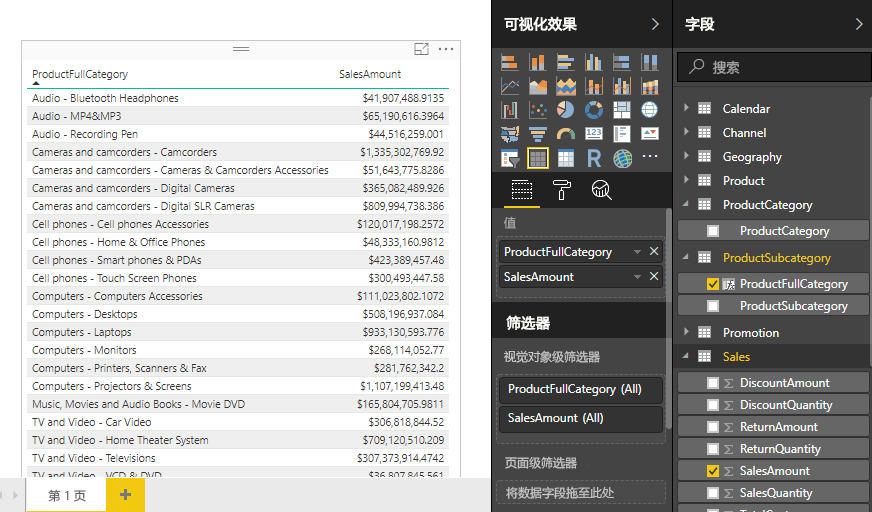872x512 pixels.
Task: Add a new page with plus button
Action: pos(125,495)
